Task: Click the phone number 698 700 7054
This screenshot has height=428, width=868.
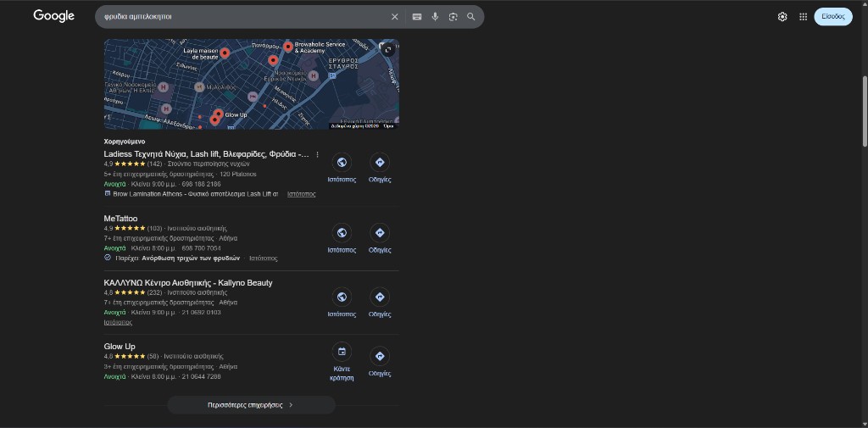Action: pos(201,248)
